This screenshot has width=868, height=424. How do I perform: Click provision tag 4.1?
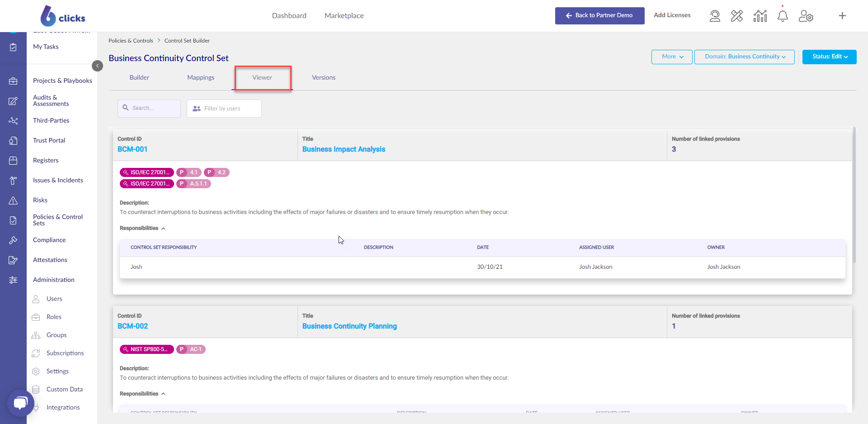click(189, 172)
